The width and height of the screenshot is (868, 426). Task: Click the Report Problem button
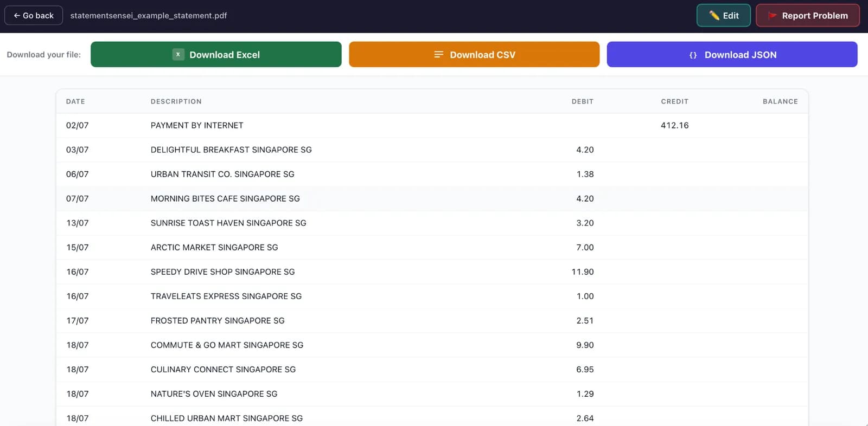(x=808, y=16)
